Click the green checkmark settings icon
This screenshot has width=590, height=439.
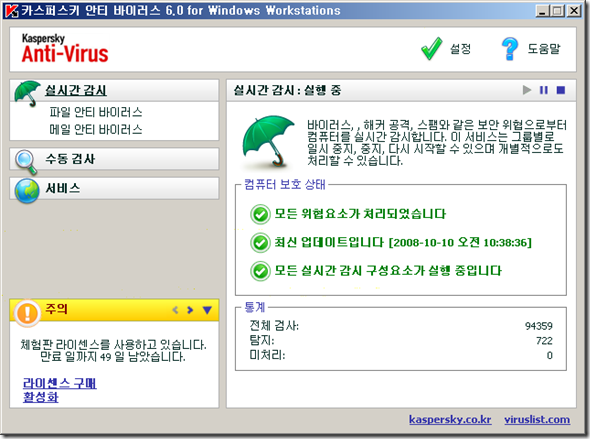click(432, 49)
